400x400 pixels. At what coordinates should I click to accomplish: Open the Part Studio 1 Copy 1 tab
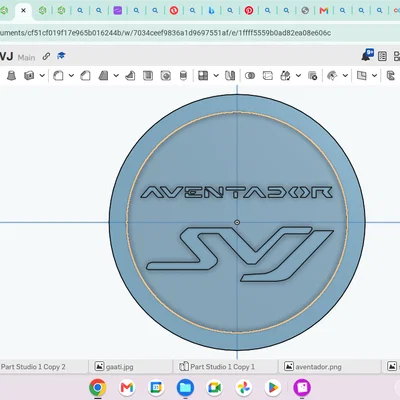(226, 367)
